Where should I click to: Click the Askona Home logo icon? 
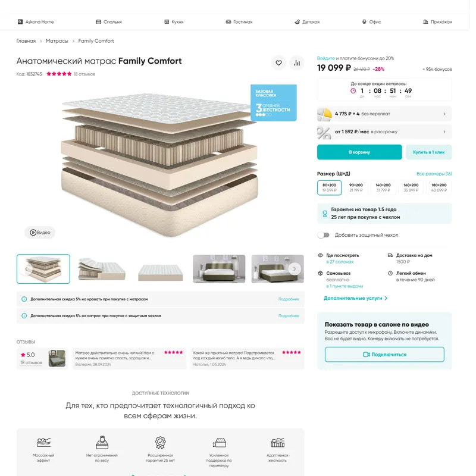click(20, 22)
